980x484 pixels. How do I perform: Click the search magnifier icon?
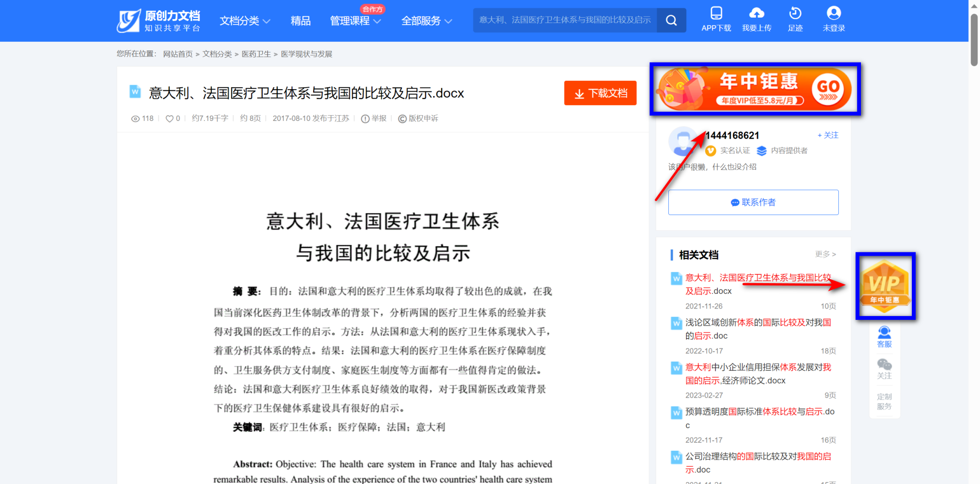671,21
